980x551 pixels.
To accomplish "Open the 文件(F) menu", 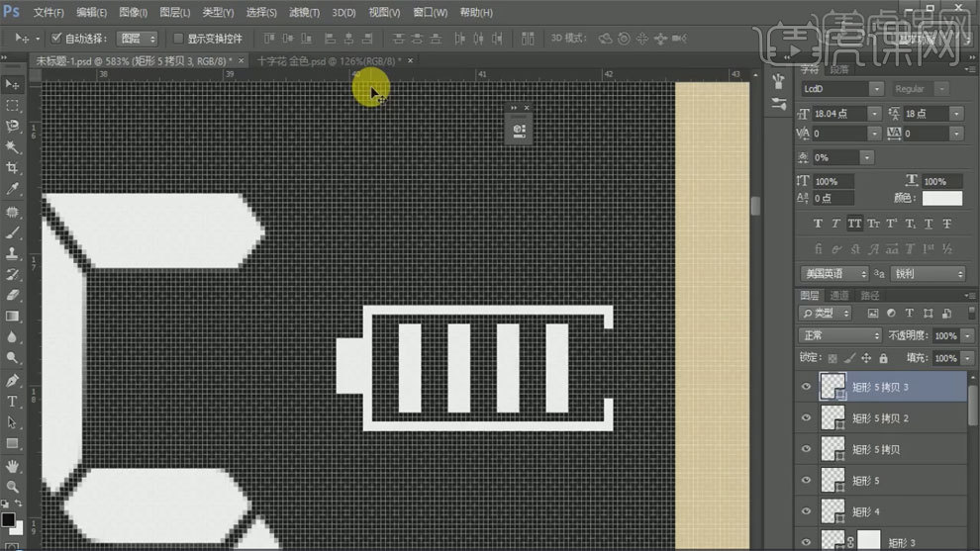I will coord(49,12).
